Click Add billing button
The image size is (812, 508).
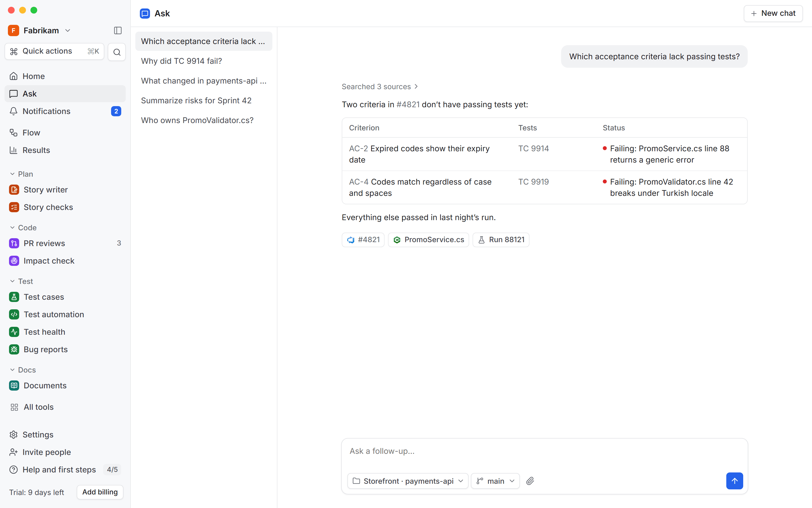[100, 492]
